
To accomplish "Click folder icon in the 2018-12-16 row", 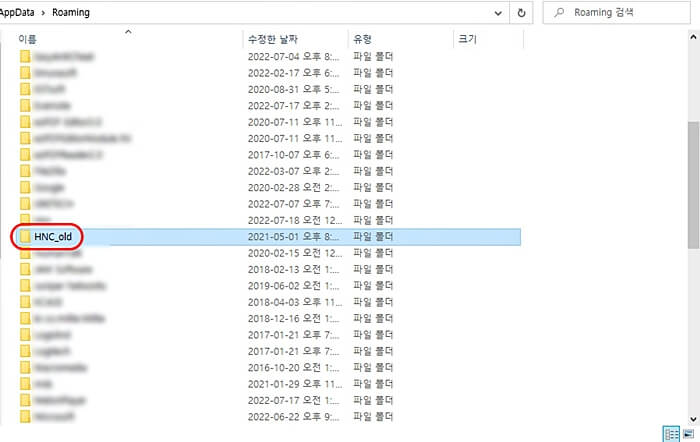I will (x=25, y=318).
